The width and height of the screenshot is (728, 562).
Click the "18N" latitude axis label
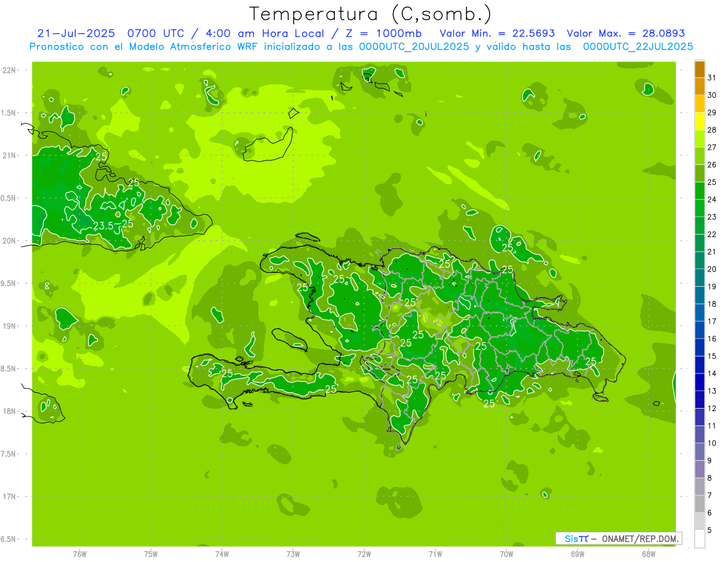tap(8, 411)
